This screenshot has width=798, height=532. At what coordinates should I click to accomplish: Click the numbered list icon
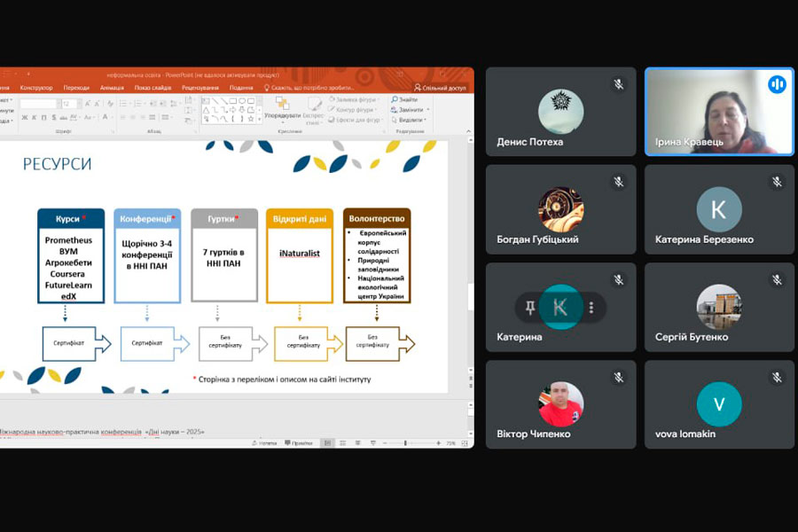138,104
